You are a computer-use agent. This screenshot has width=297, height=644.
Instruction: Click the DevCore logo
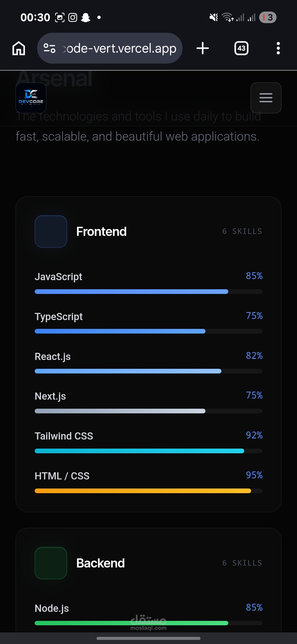point(31,98)
